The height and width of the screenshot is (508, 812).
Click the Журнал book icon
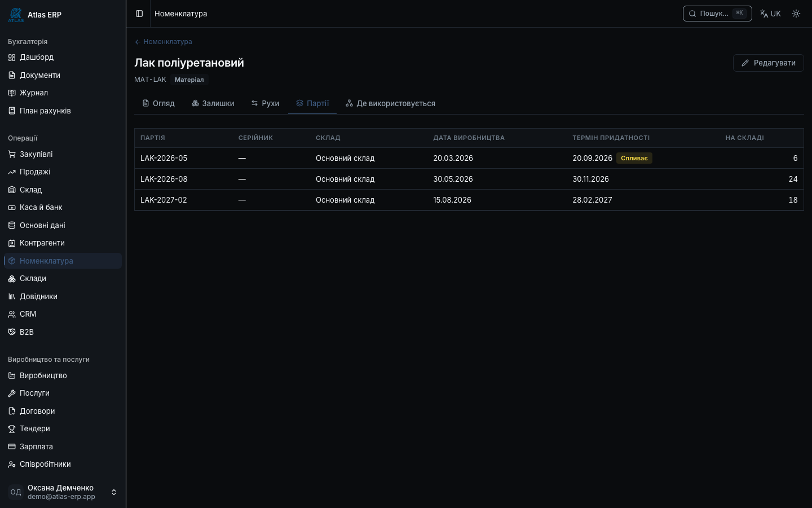[12, 93]
